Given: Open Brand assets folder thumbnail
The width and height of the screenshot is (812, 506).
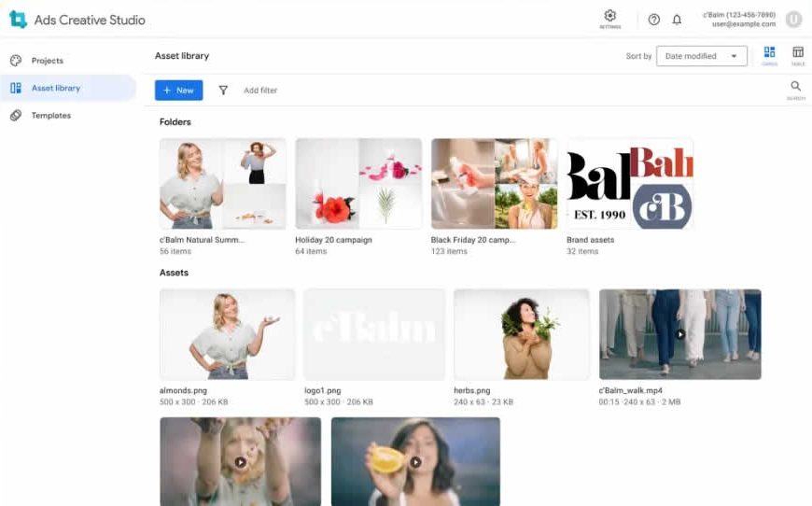Looking at the screenshot, I should pyautogui.click(x=630, y=183).
